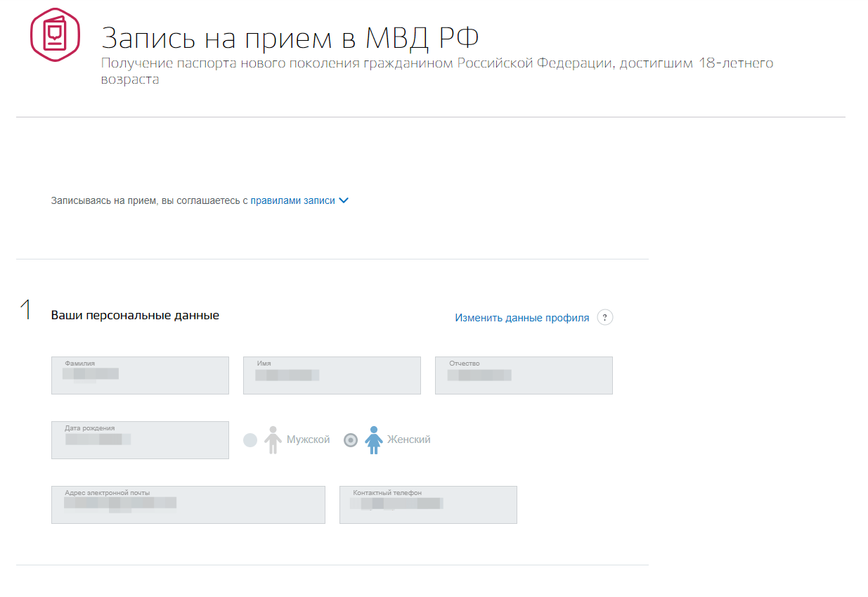The width and height of the screenshot is (868, 597).
Task: Focus the Имя input field
Action: (332, 375)
